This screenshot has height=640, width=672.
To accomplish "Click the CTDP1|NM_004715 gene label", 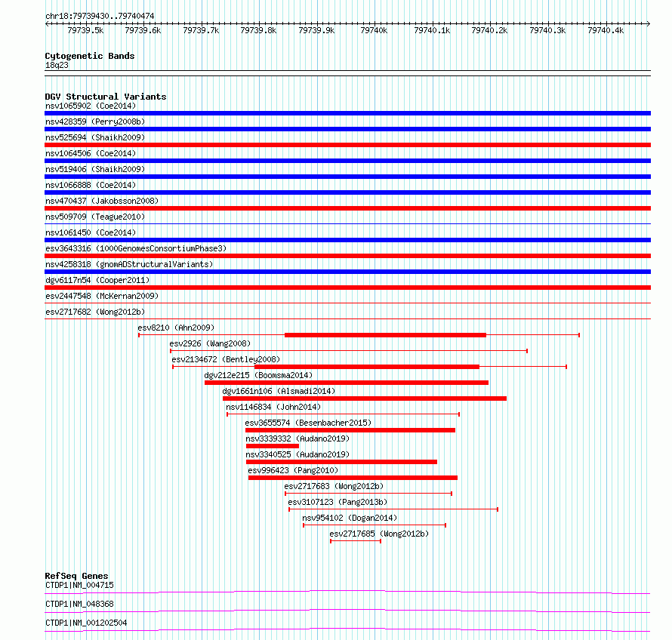I will click(x=79, y=585).
